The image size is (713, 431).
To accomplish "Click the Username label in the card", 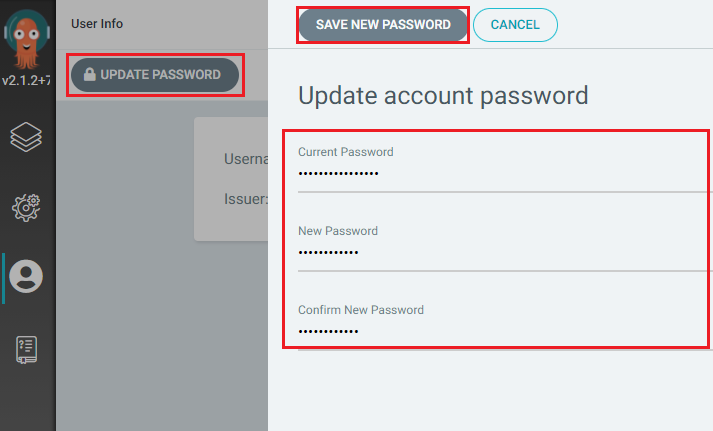I will 245,159.
